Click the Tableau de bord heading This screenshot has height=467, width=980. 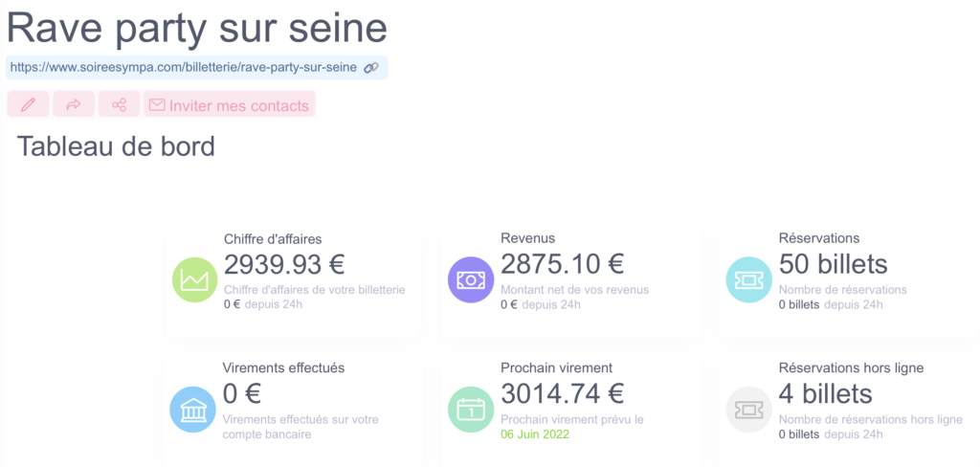point(116,147)
